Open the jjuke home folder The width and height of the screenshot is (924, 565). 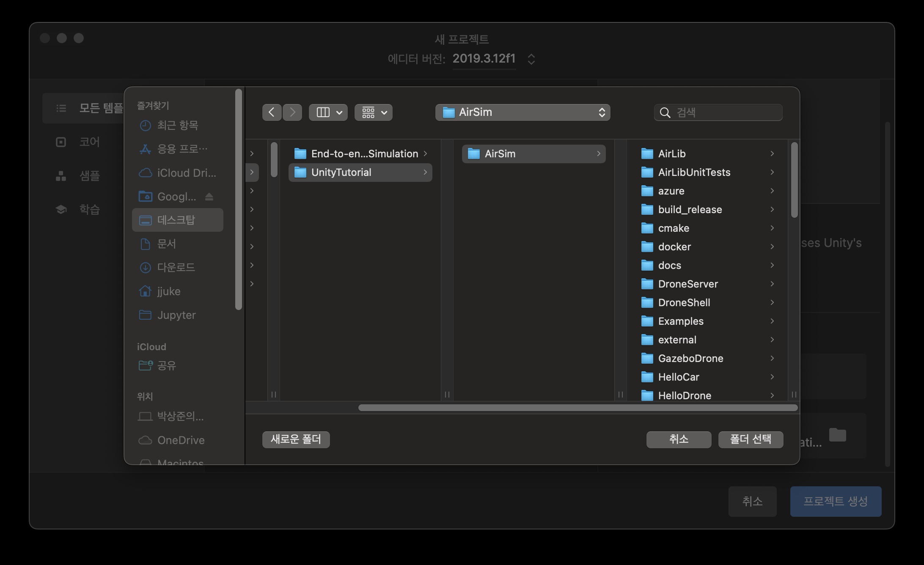coord(178,291)
